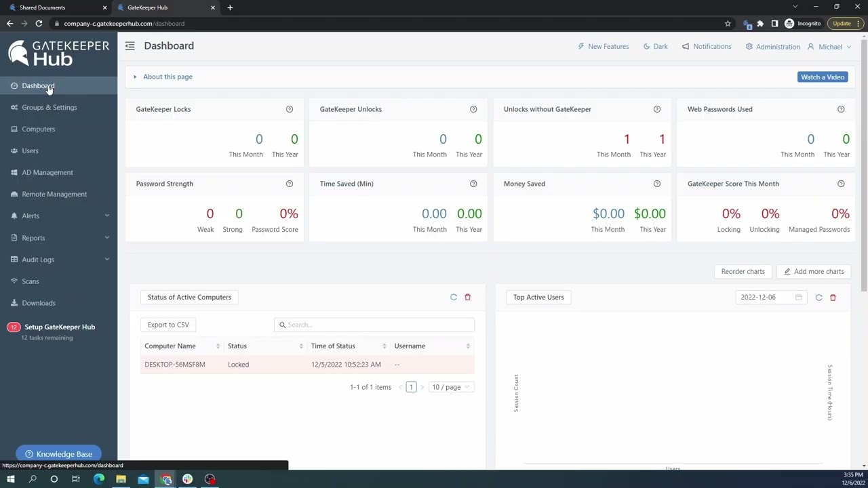The height and width of the screenshot is (488, 868).
Task: Open Time Saved help icon
Action: point(473,184)
